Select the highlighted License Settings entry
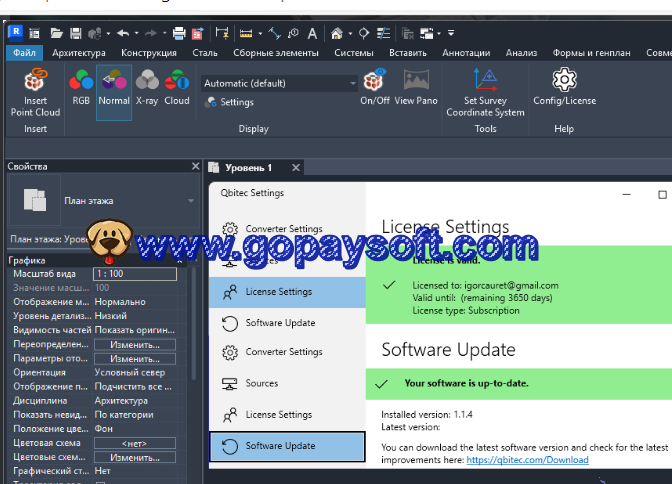672x484 pixels. [287, 292]
